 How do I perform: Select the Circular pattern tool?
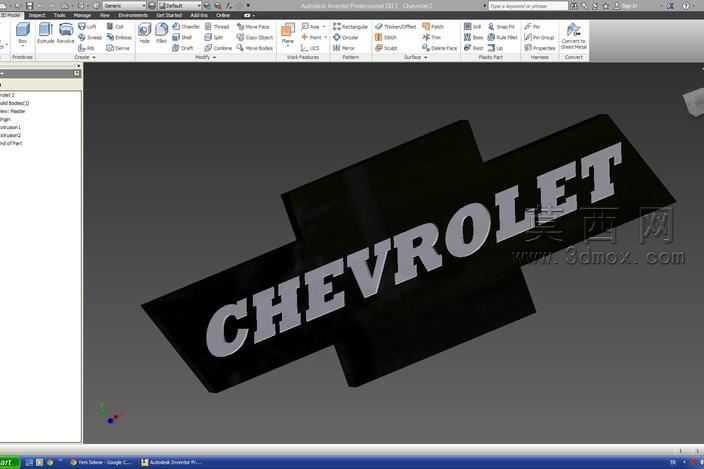[346, 37]
